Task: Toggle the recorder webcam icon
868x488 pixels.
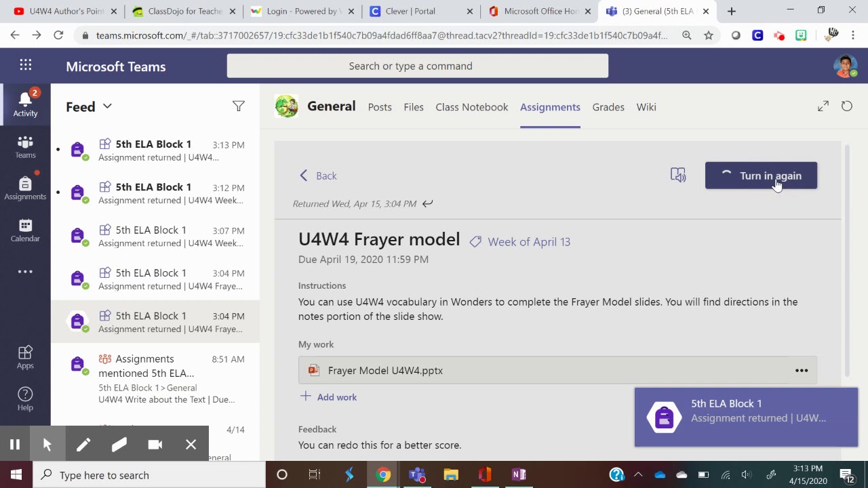Action: 155,445
